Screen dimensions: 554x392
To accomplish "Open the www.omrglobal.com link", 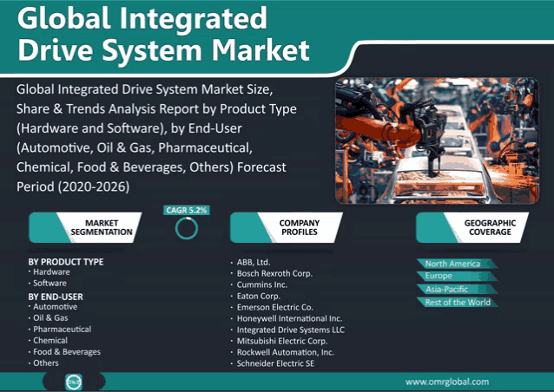I will point(447,382).
